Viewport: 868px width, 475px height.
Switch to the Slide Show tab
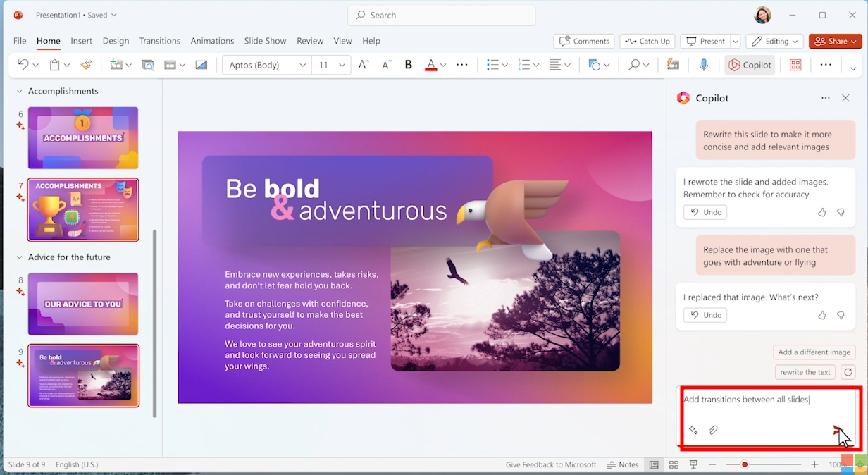point(265,41)
